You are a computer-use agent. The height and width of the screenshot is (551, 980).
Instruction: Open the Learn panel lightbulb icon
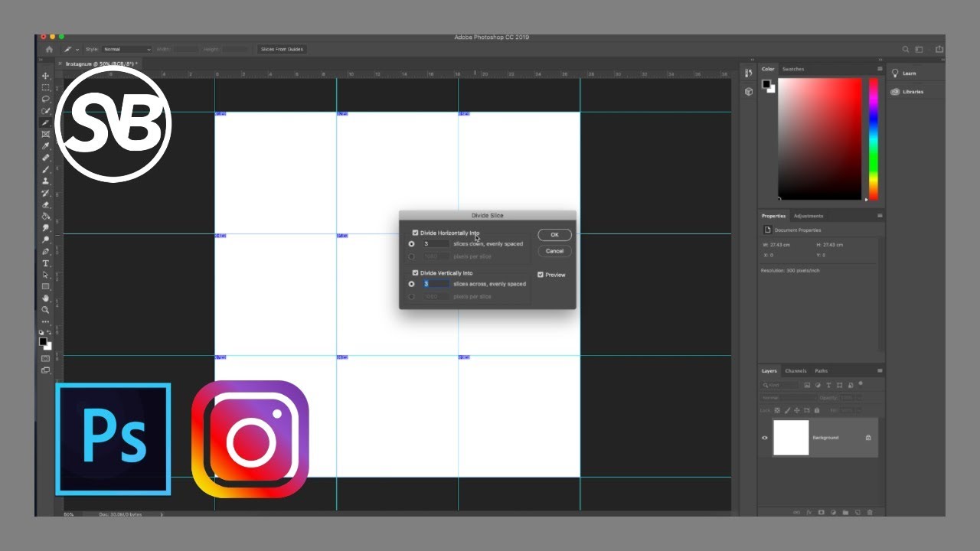[x=895, y=73]
